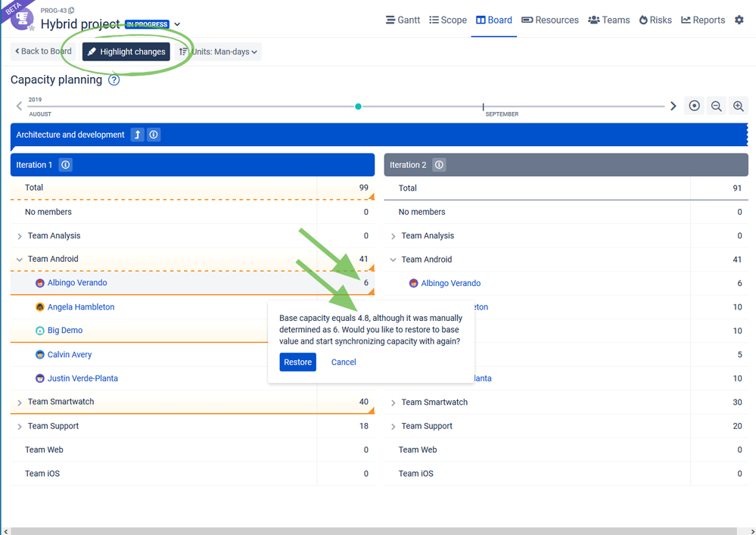
Task: Open the Risks tab
Action: point(655,20)
